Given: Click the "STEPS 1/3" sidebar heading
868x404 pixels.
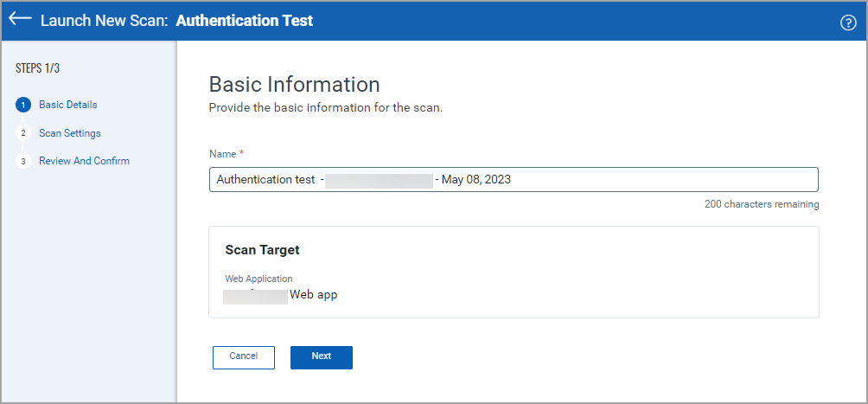Looking at the screenshot, I should pyautogui.click(x=38, y=68).
